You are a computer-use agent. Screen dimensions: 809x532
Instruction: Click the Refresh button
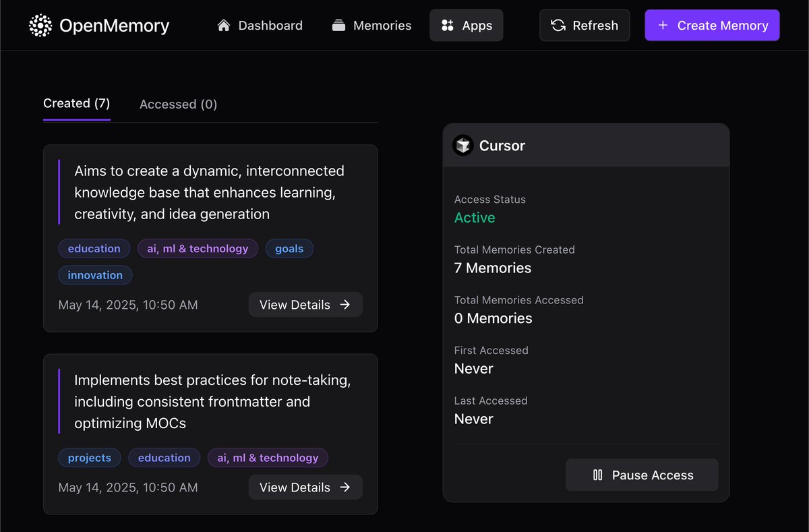(585, 26)
